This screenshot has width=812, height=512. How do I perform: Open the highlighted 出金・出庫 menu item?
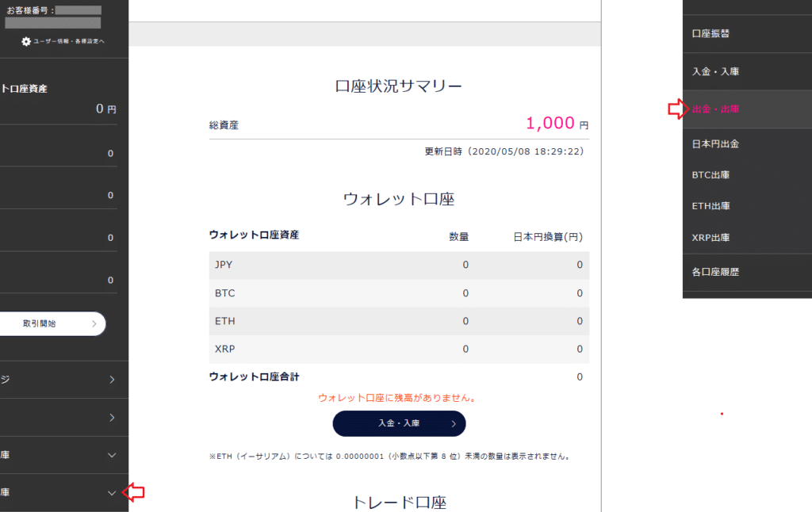[747, 109]
